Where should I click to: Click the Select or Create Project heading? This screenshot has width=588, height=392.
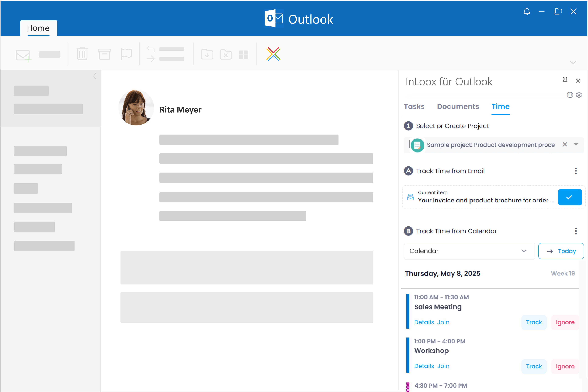[x=452, y=126]
